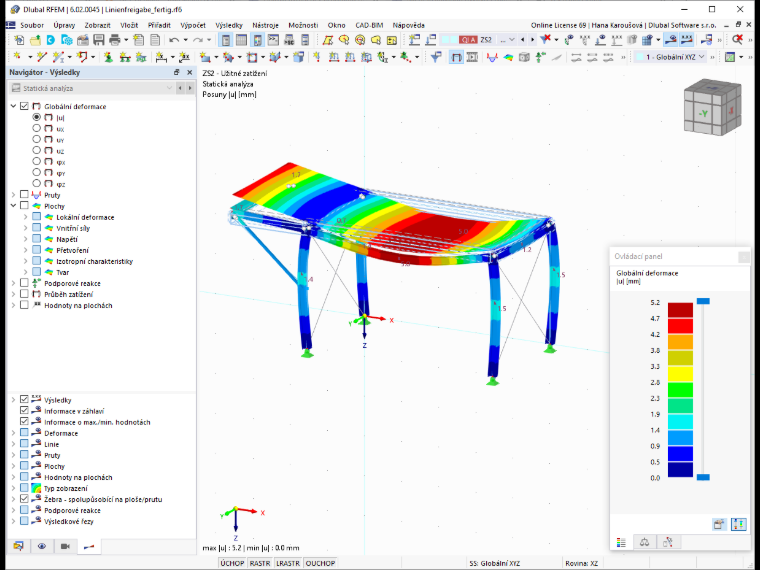This screenshot has width=760, height=570.
Task: Select the |u| deformation radio button
Action: (x=36, y=117)
